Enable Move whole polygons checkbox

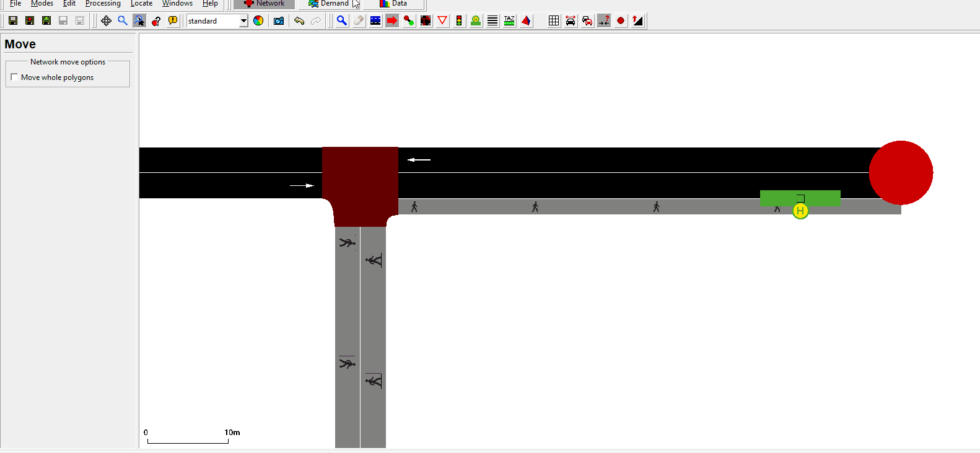14,77
